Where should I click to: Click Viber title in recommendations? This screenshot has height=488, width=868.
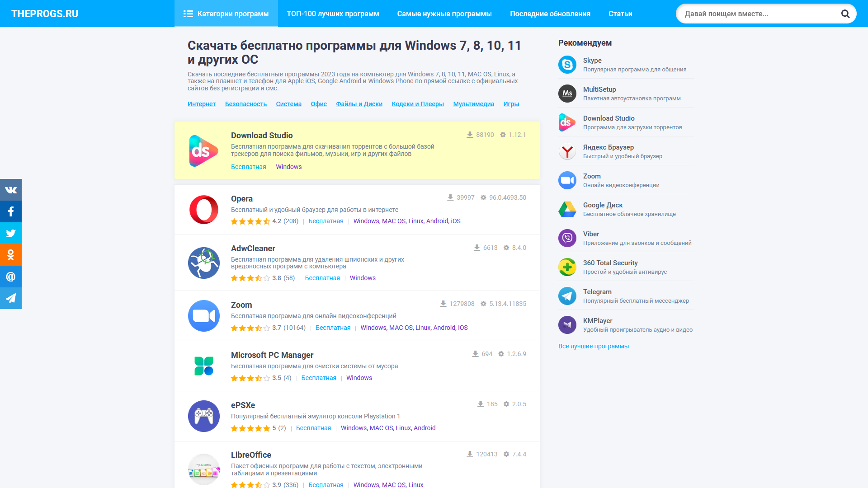click(591, 234)
